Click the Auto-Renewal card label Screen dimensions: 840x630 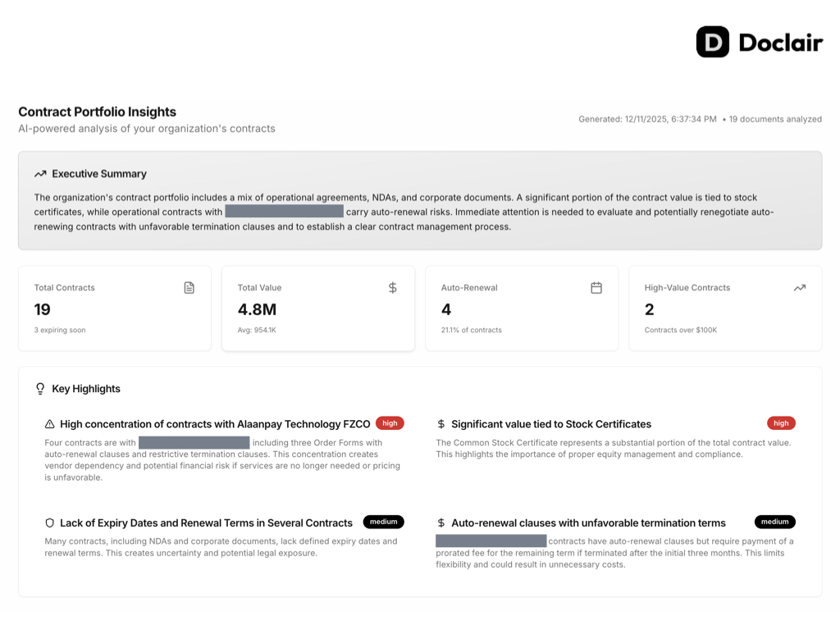469,288
